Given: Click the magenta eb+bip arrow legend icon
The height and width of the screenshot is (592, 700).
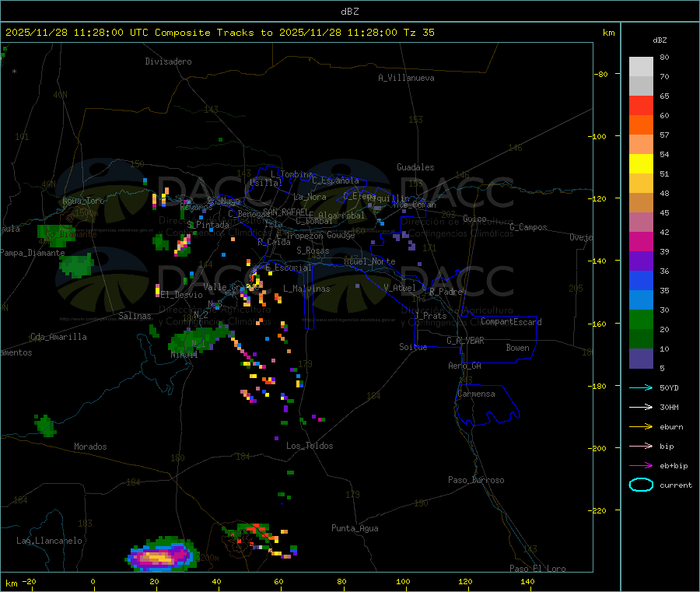Looking at the screenshot, I should coord(641,465).
